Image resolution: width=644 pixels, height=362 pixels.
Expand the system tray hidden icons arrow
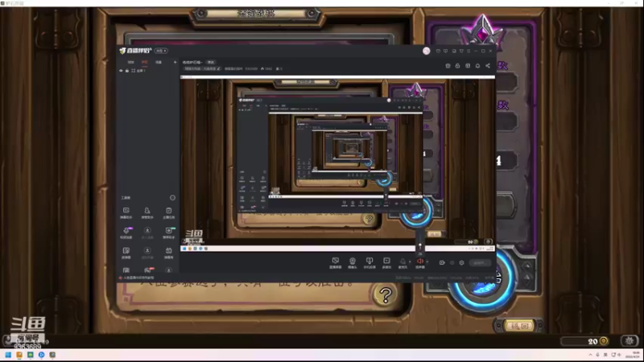pos(590,355)
